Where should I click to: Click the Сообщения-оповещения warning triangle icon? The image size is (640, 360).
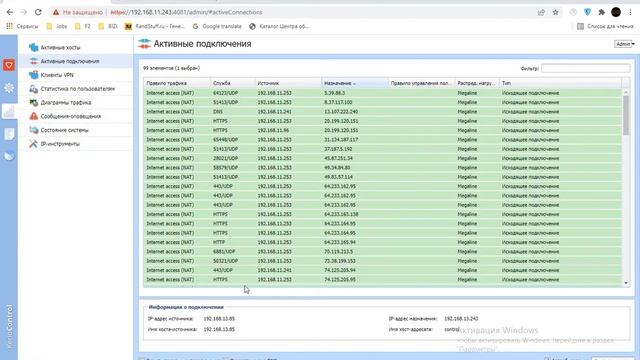[x=33, y=116]
